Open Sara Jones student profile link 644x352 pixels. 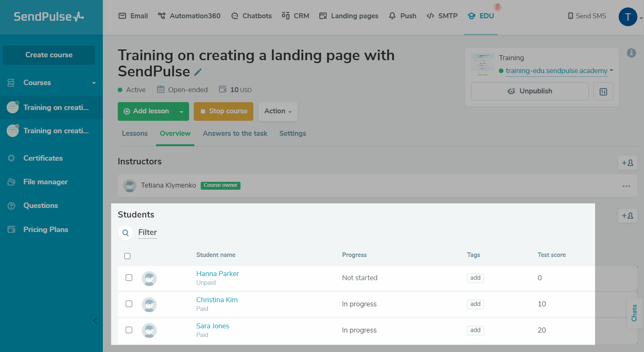pos(212,326)
